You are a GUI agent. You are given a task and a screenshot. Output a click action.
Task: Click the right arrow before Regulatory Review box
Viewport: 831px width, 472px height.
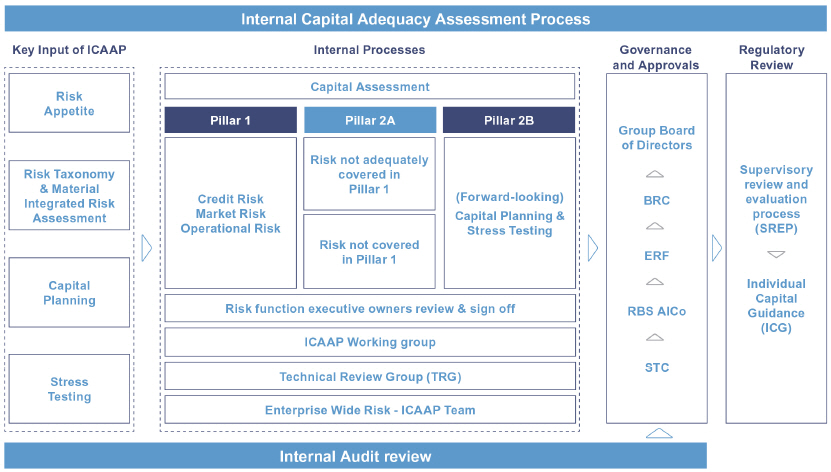(716, 248)
